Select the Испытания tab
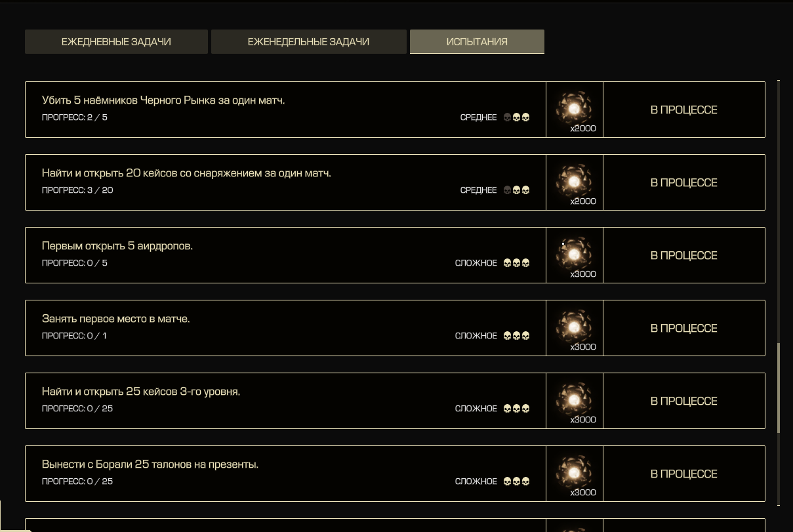Image resolution: width=793 pixels, height=532 pixels. click(x=477, y=41)
